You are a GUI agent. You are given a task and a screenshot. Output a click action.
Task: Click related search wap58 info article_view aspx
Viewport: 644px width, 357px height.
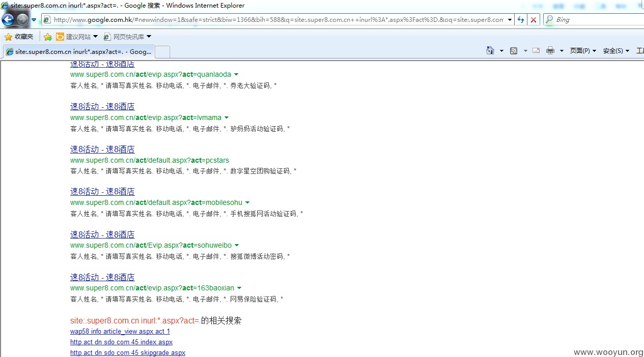click(x=120, y=332)
